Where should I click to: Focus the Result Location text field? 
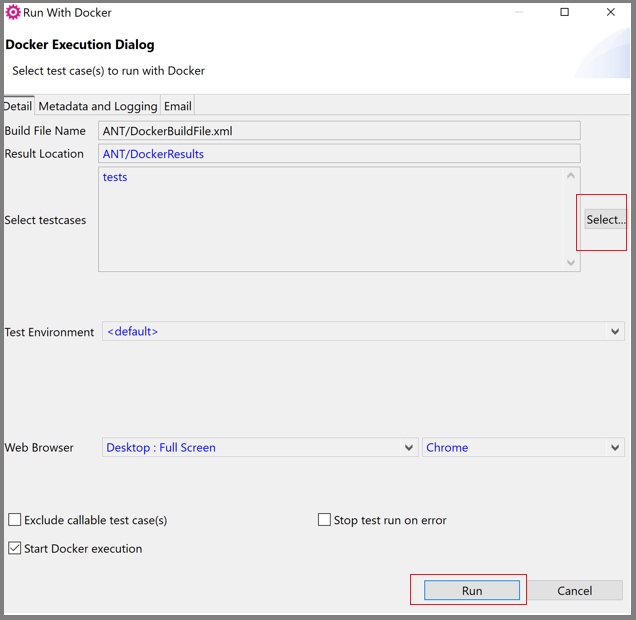(x=340, y=154)
